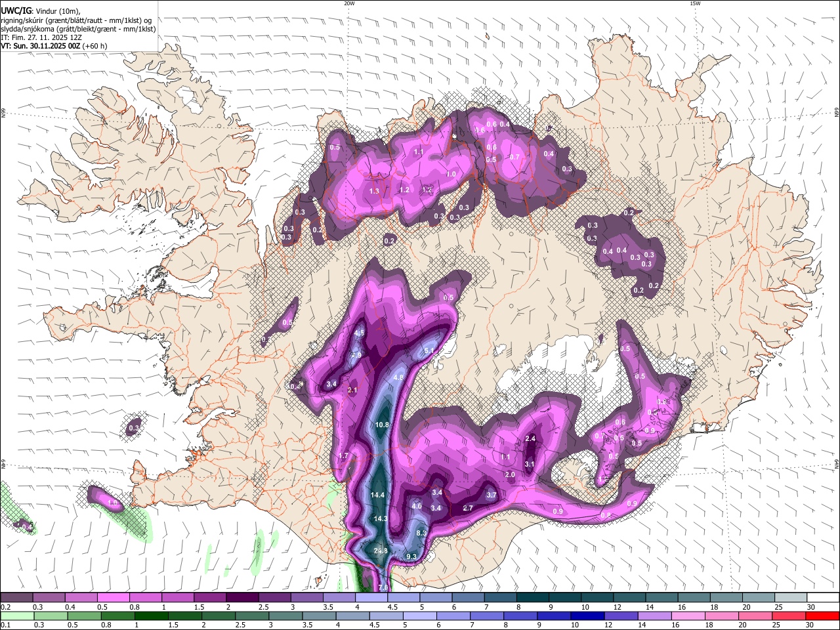Click the '1.3' value in northern snow band

(375, 192)
